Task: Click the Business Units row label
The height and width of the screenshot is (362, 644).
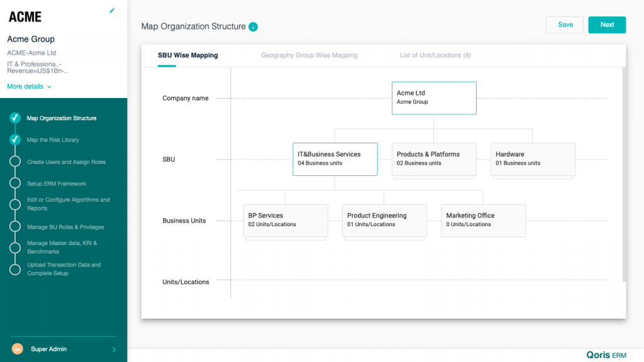Action: pos(184,221)
